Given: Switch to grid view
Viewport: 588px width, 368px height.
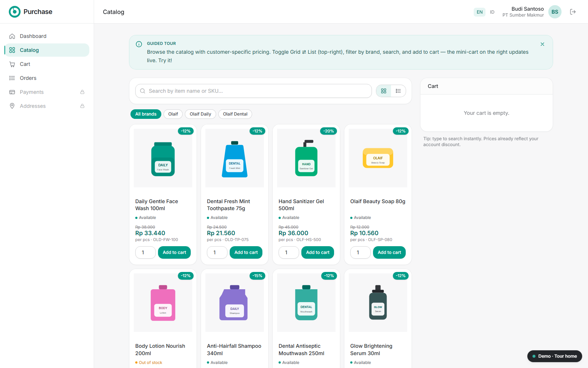Looking at the screenshot, I should (384, 91).
